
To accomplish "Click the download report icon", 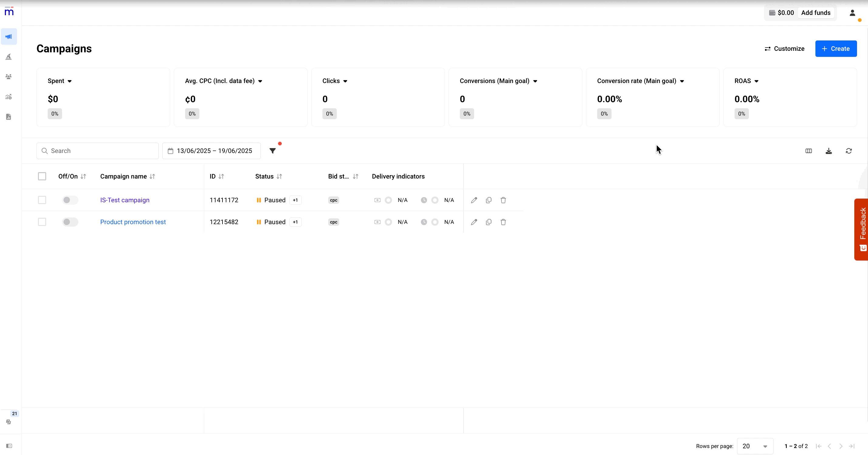I will point(828,151).
